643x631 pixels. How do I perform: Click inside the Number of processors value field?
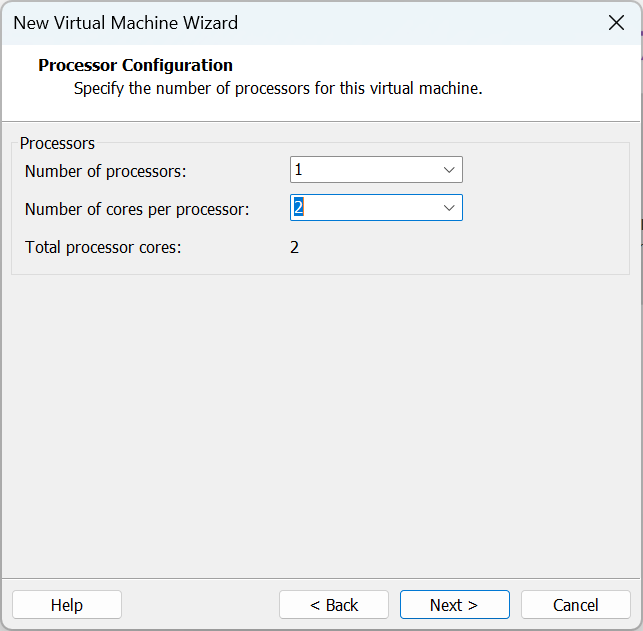[x=362, y=170]
